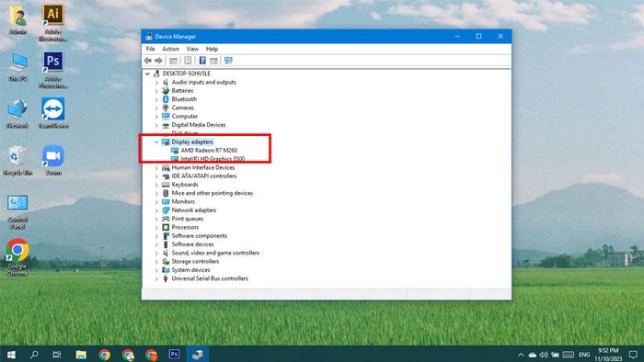Collapse the DESKTOP-92HVSLE root node
644x362 pixels.
tap(147, 74)
